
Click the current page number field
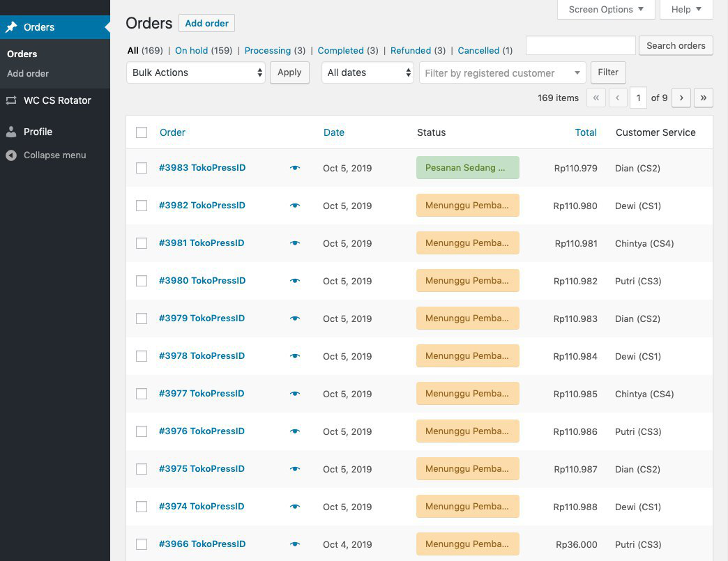click(x=638, y=98)
